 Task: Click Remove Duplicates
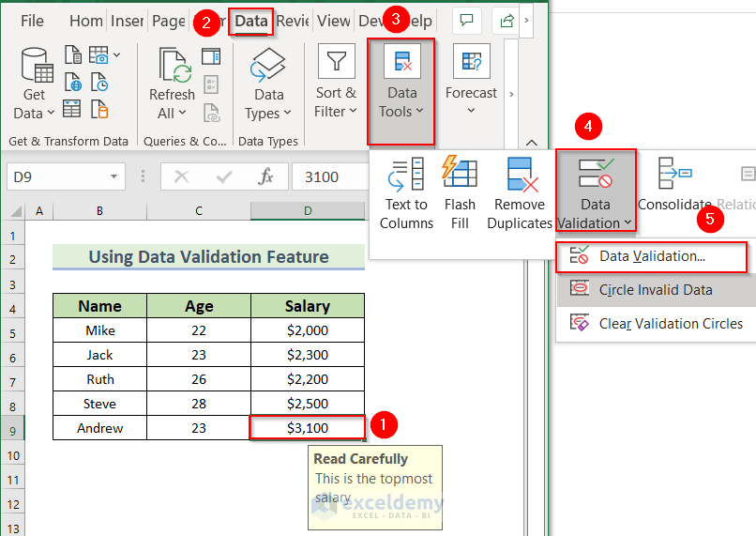click(x=520, y=193)
